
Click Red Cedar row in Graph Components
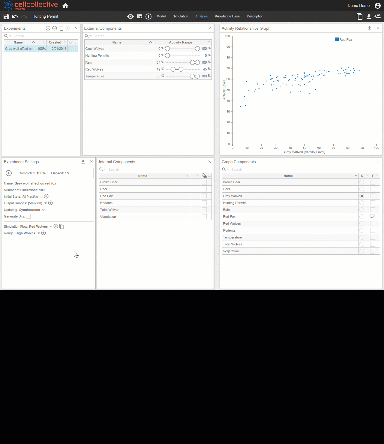[x=301, y=224]
